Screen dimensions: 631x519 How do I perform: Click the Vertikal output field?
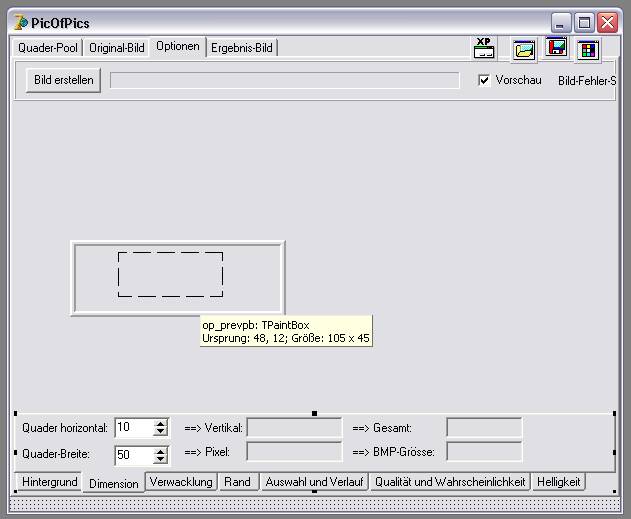point(294,427)
